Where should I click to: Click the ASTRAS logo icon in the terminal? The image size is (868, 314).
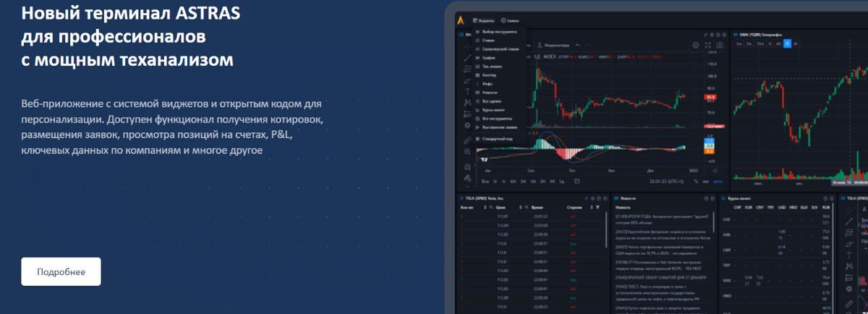461,20
